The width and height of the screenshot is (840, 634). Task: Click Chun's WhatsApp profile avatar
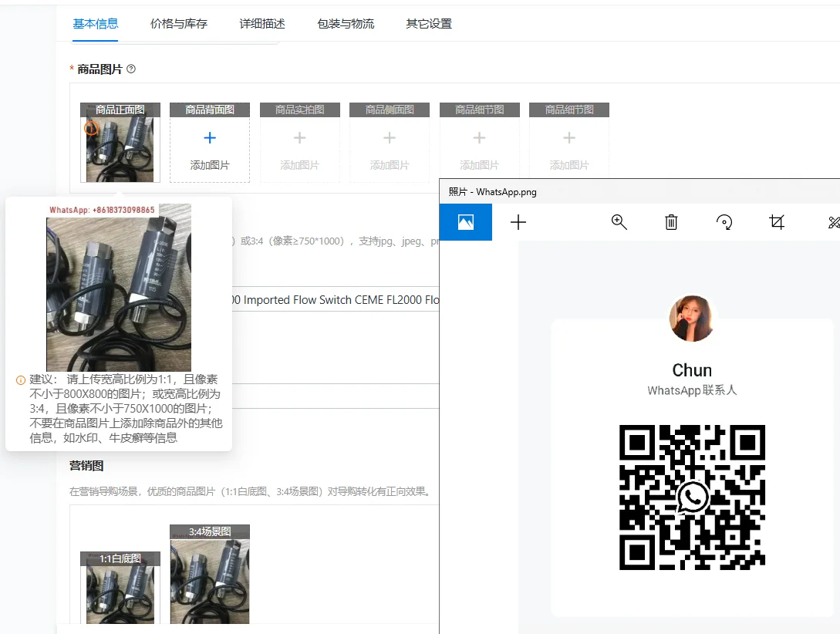(692, 318)
